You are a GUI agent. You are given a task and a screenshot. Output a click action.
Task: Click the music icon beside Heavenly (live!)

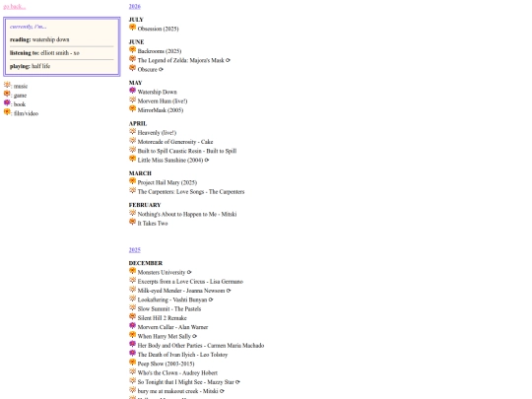pos(133,131)
